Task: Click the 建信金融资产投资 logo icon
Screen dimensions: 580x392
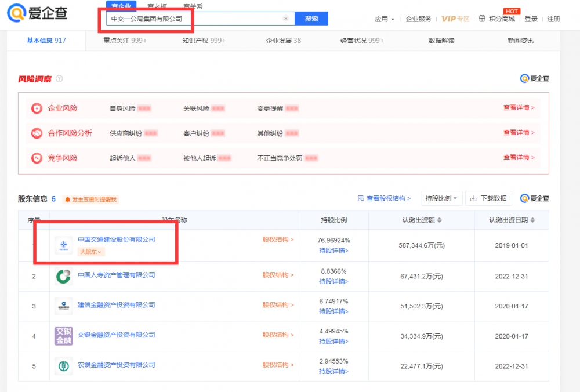Action: tap(64, 306)
